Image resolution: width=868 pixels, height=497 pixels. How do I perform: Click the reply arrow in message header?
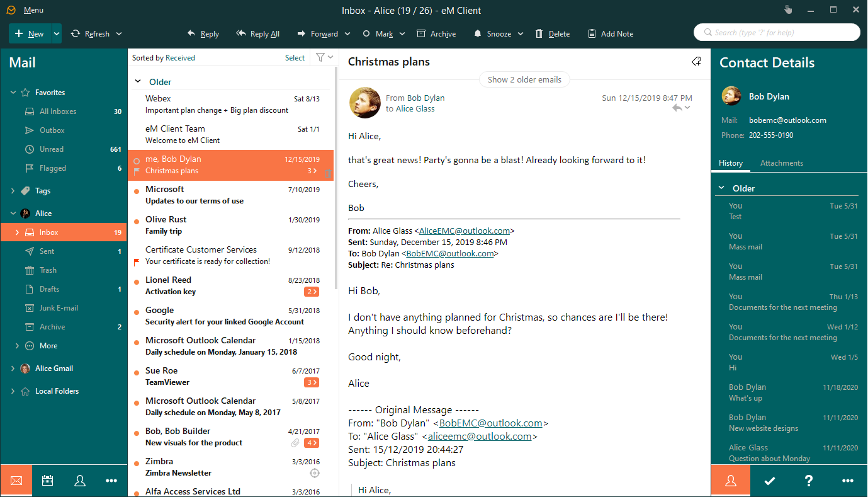coord(677,108)
